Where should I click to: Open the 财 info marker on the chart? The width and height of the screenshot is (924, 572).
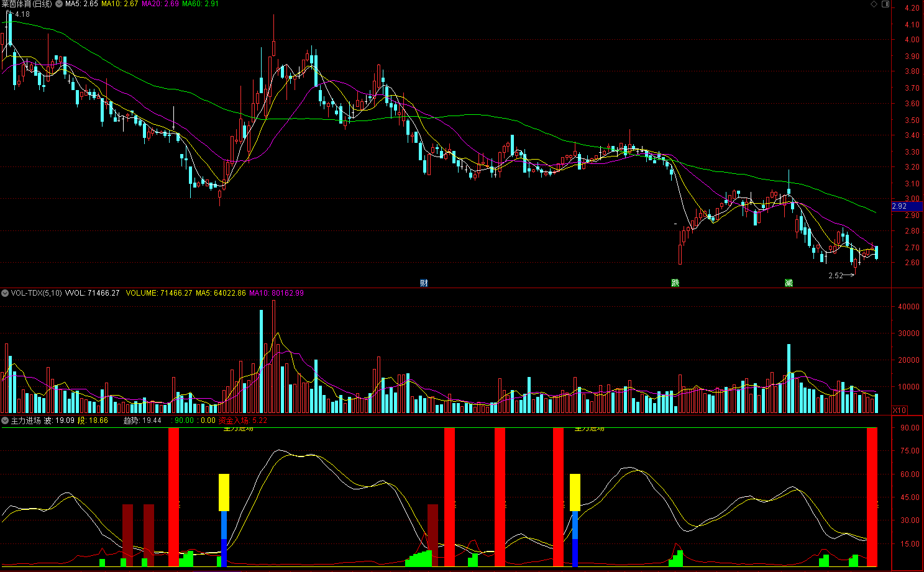click(424, 283)
